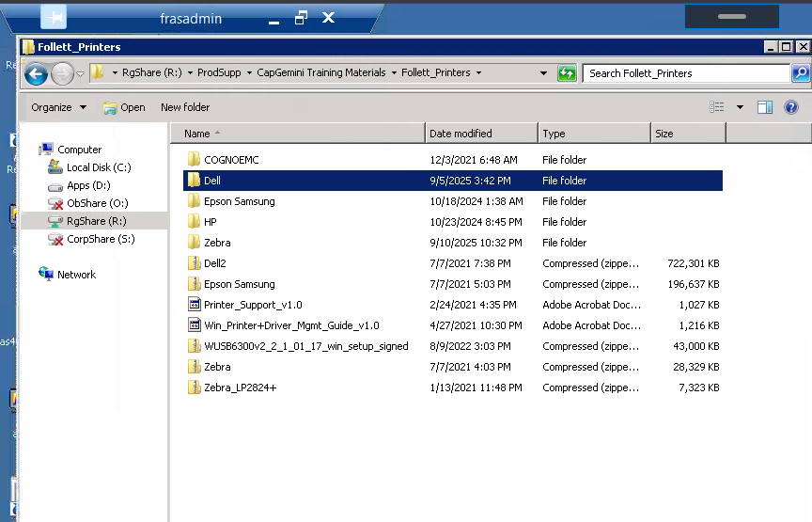Click the Search Follett_Printers input box
The height and width of the screenshot is (522, 812).
coord(685,73)
